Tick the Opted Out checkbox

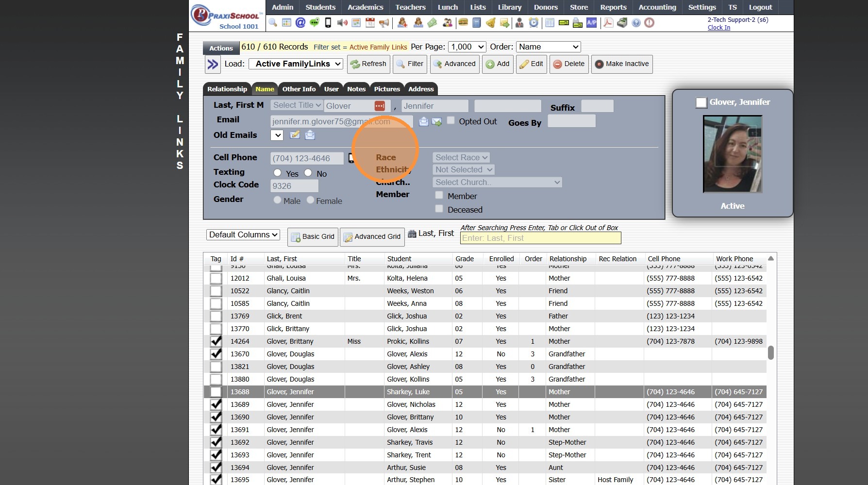(451, 120)
